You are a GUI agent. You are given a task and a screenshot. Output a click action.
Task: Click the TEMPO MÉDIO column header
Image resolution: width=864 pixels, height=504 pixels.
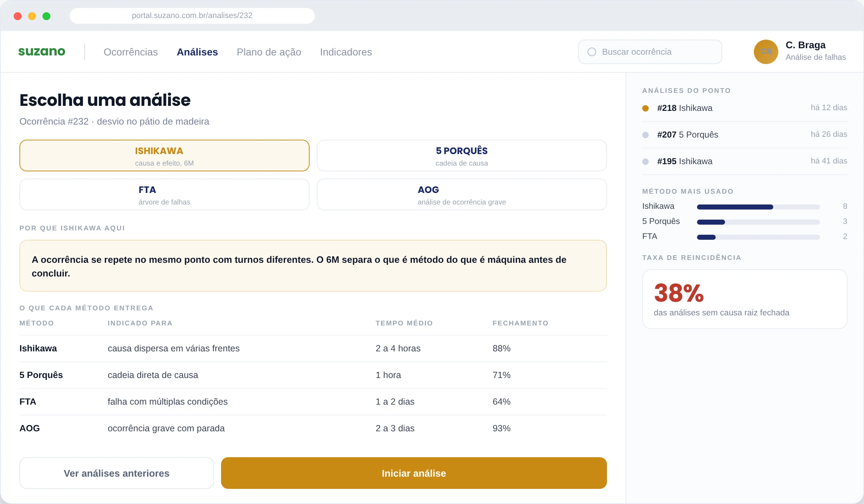(x=404, y=323)
